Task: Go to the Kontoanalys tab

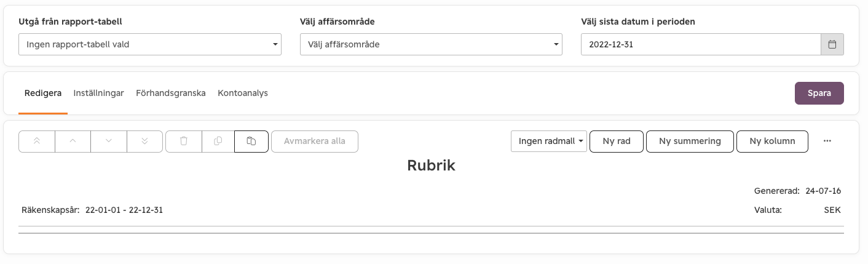Action: point(243,93)
